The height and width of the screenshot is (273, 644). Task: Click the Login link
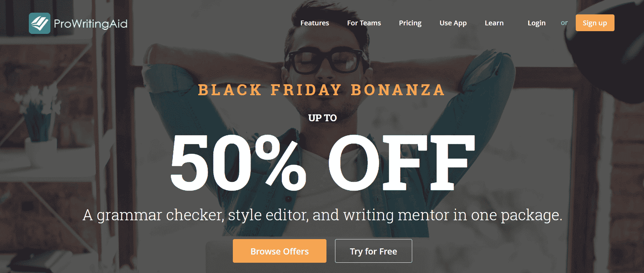tap(537, 23)
